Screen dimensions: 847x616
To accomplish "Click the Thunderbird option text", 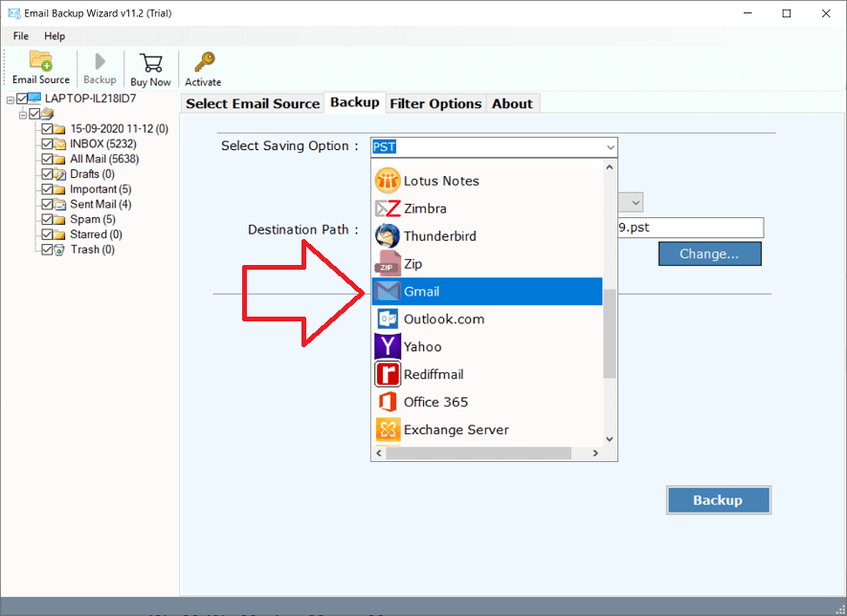I will click(x=440, y=236).
